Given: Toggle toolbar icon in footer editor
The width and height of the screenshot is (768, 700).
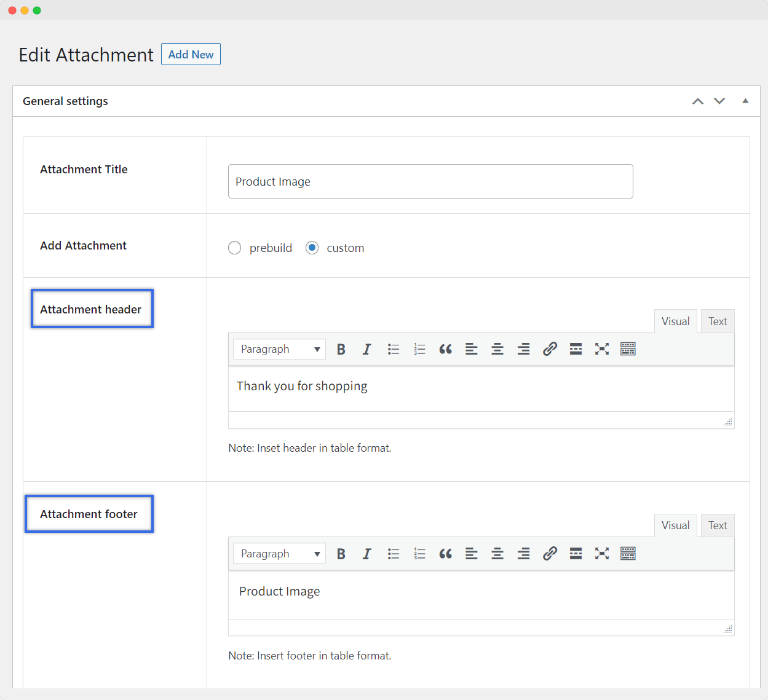Looking at the screenshot, I should coord(628,554).
